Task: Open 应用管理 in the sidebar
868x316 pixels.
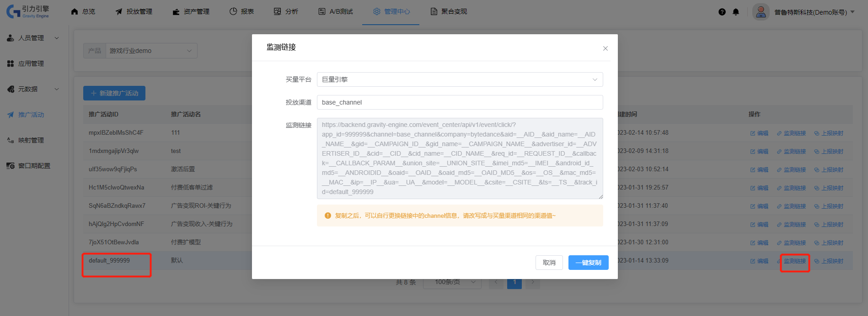Action: click(31, 63)
